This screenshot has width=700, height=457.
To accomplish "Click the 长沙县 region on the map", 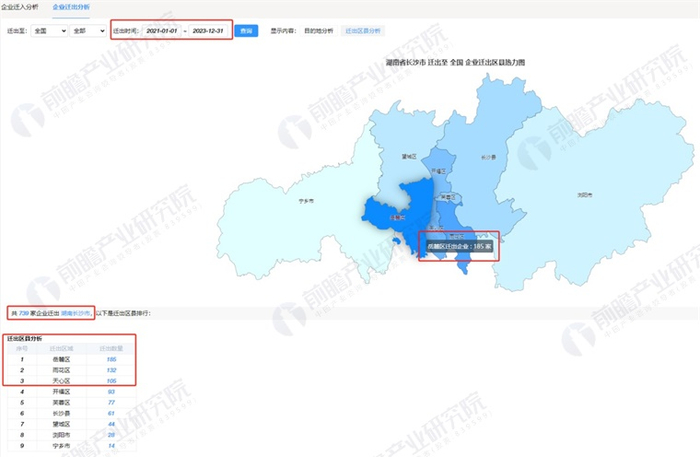I will (x=488, y=158).
